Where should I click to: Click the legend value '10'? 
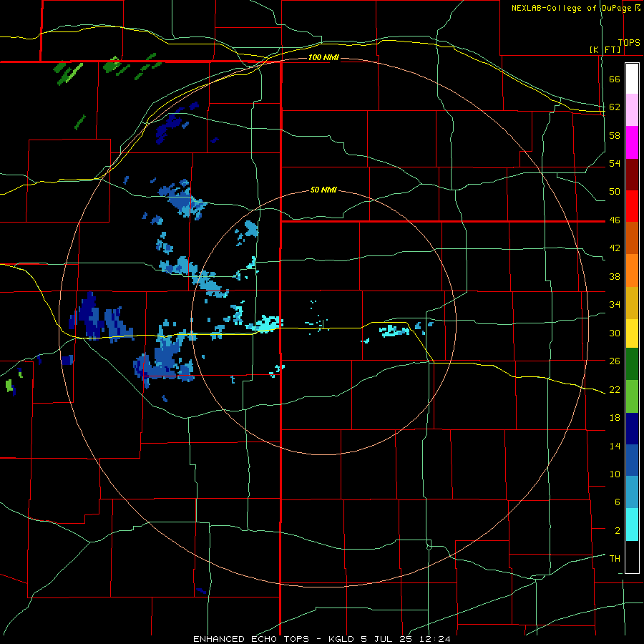pos(615,474)
